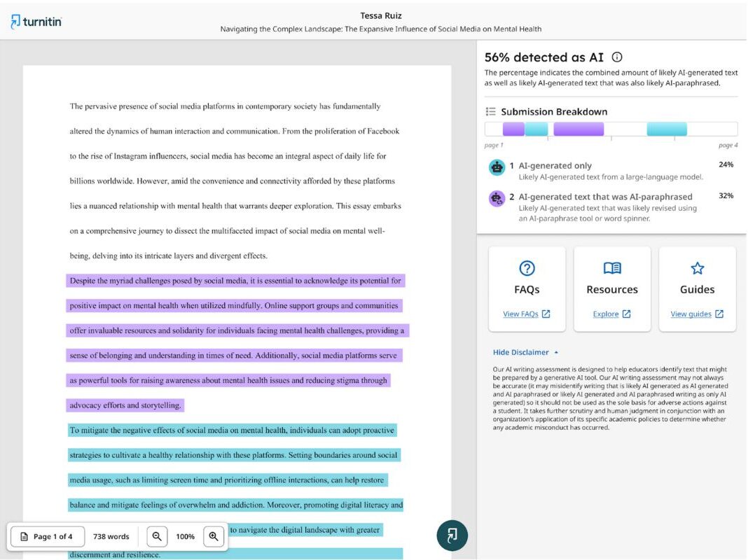Image resolution: width=748 pixels, height=560 pixels.
Task: Expand the Page 1 of 4 navigator
Action: pos(47,536)
